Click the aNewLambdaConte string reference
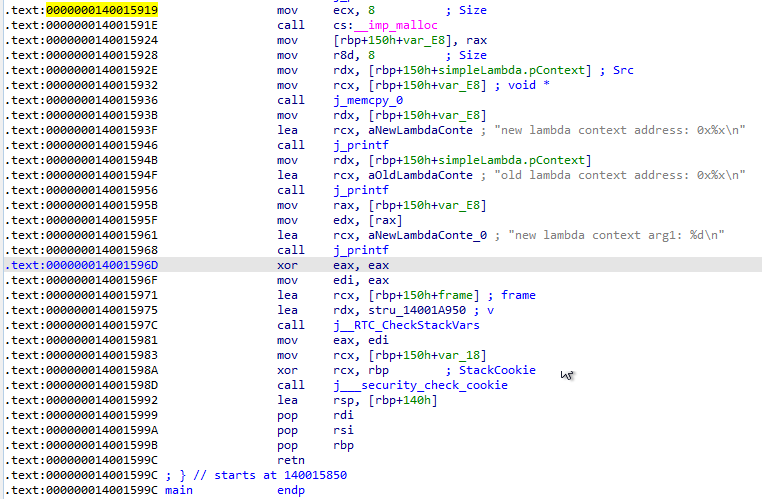 click(x=427, y=130)
